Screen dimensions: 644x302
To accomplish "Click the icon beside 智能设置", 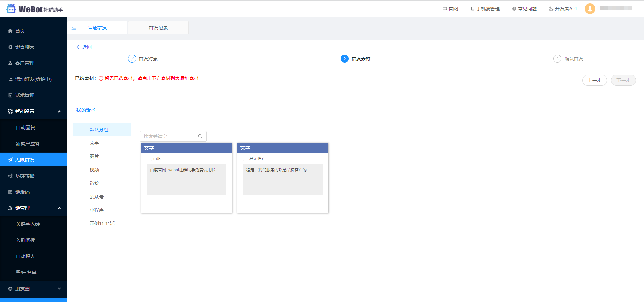I will (x=10, y=111).
